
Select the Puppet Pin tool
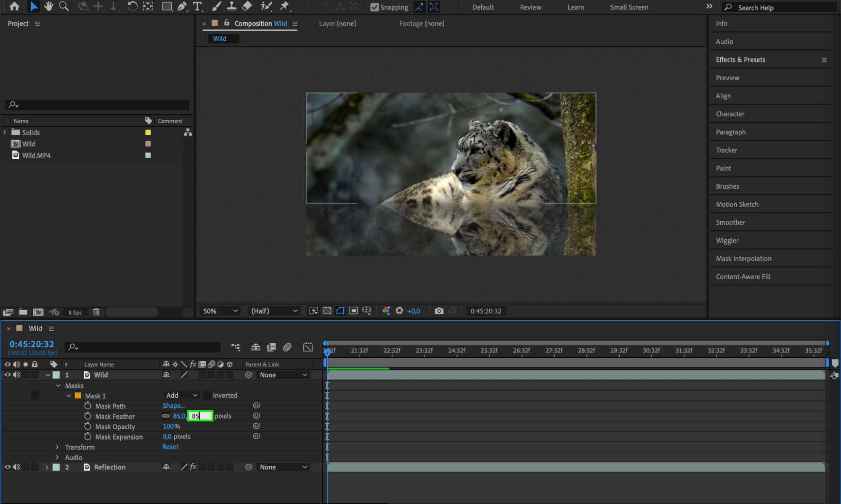284,6
